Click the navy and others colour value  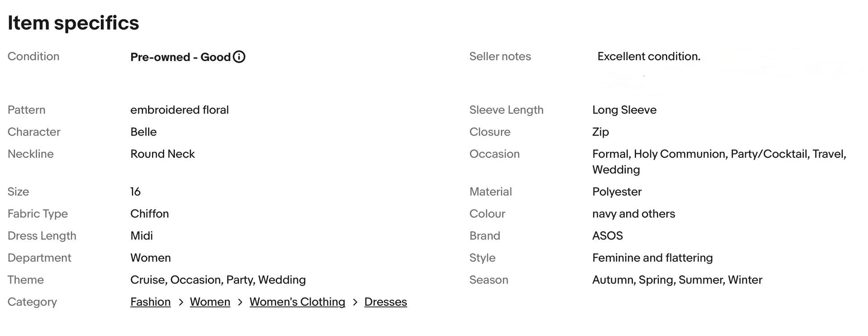(633, 214)
